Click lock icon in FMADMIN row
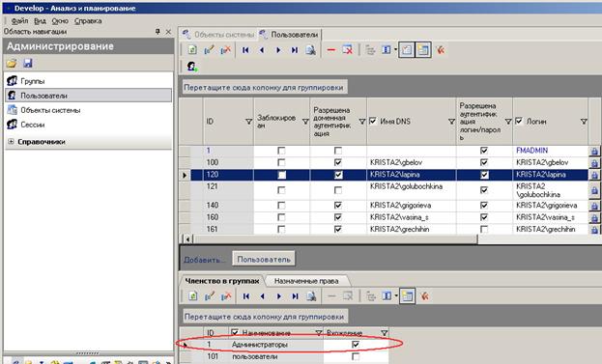The width and height of the screenshot is (602, 364). tap(594, 152)
